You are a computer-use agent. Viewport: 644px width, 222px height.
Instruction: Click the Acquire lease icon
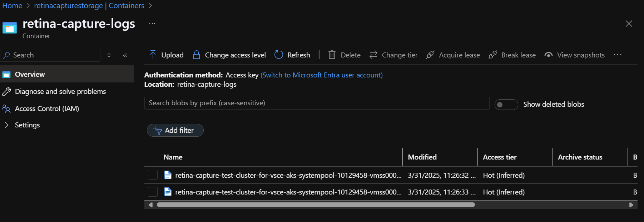(x=430, y=55)
